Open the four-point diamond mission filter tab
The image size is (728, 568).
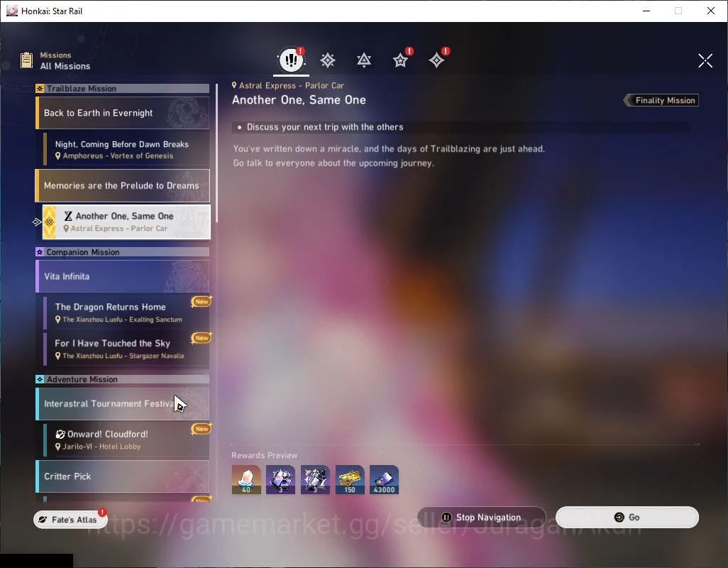pos(436,60)
